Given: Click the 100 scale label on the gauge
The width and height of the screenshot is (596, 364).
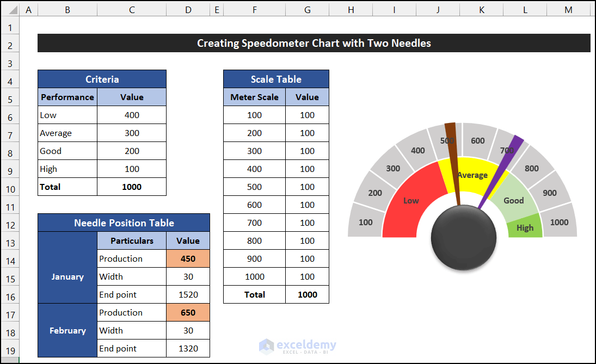Looking at the screenshot, I should click(x=365, y=223).
